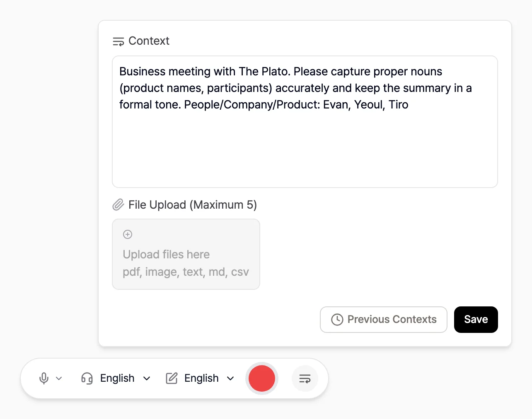Click the chevron beside the microphone icon

59,378
